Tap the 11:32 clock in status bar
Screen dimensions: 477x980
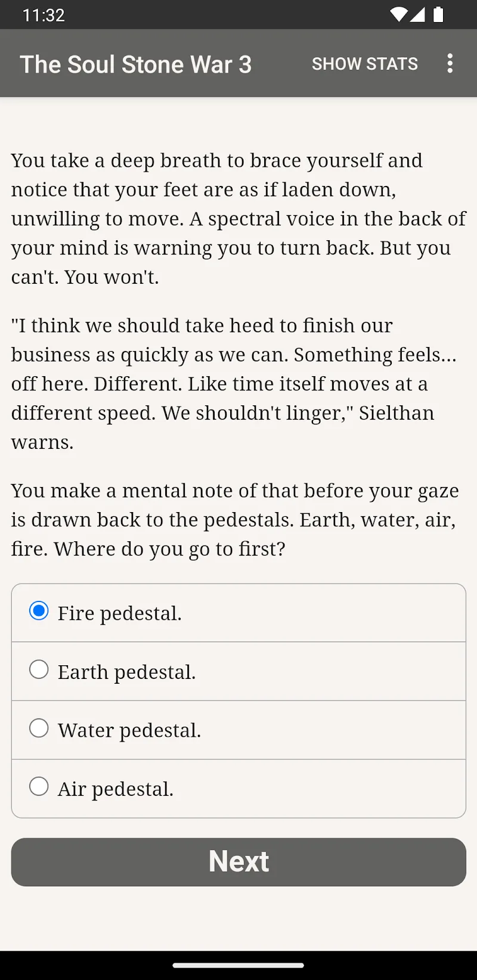[x=44, y=15]
